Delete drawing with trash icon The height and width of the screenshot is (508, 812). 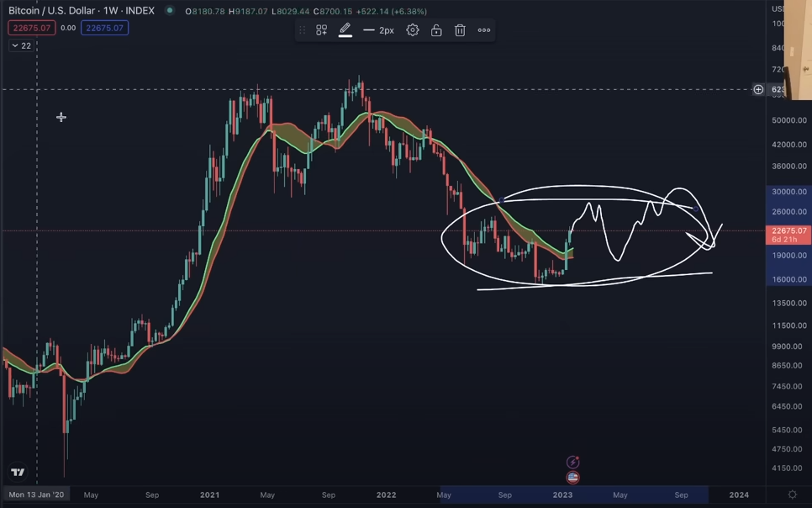pyautogui.click(x=460, y=30)
